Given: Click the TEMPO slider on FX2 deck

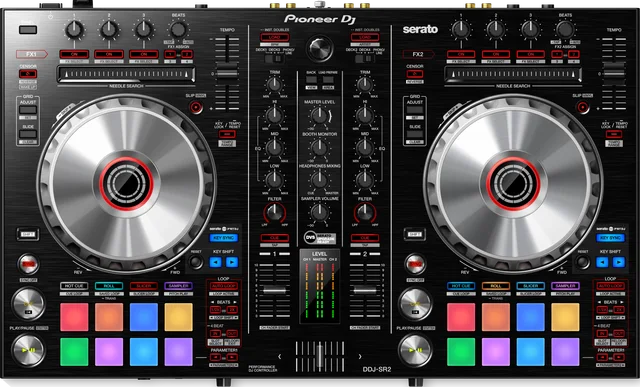Looking at the screenshot, I should pos(614,73).
